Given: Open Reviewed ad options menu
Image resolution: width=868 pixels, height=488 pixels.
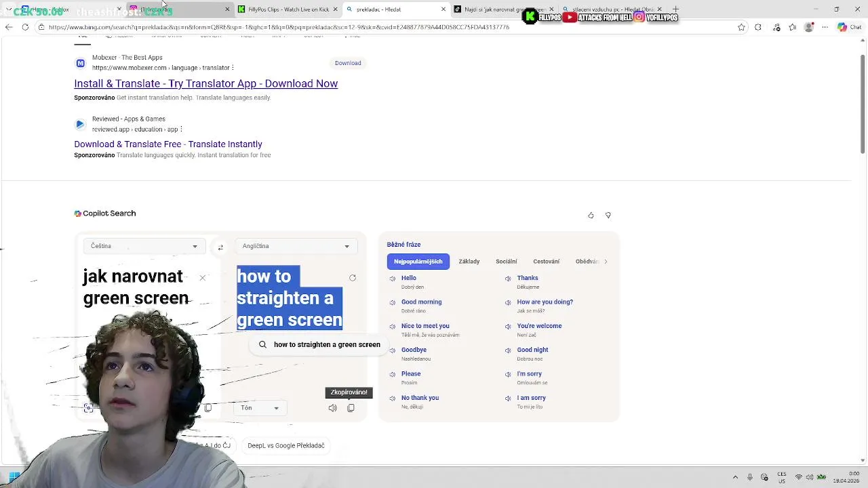Looking at the screenshot, I should pos(181,129).
